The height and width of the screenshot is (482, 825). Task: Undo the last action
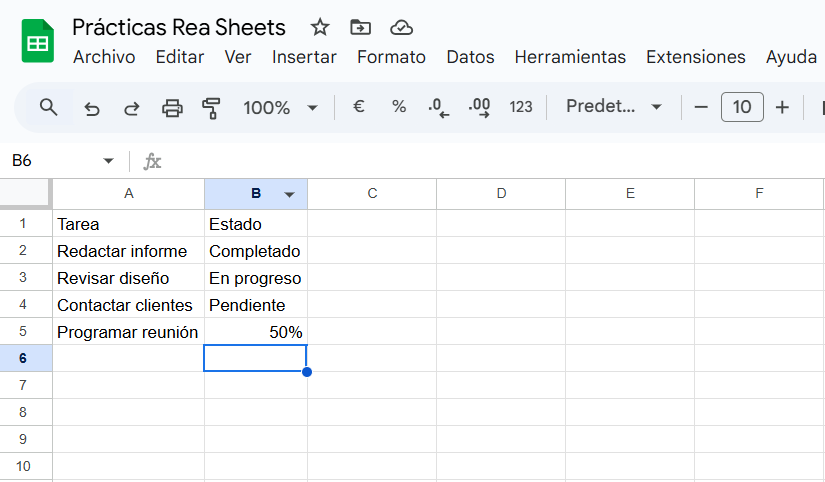coord(92,107)
